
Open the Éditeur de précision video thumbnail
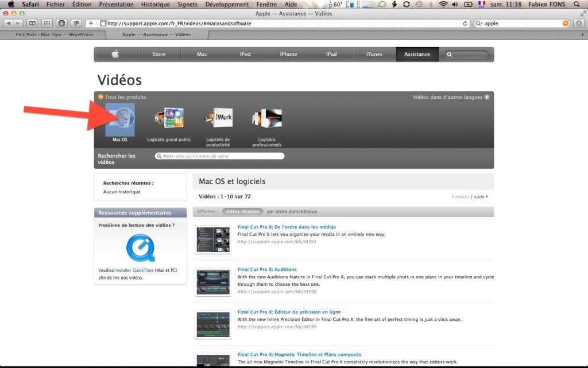tap(213, 324)
